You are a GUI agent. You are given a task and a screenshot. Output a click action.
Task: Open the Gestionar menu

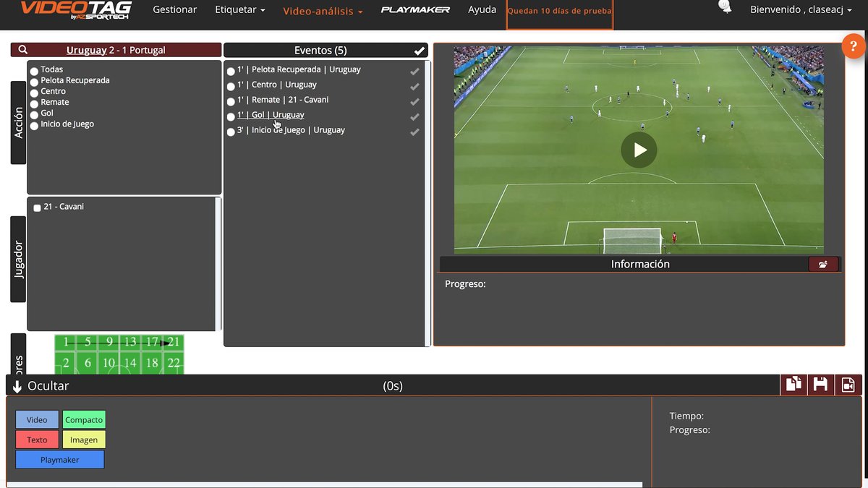pos(175,10)
